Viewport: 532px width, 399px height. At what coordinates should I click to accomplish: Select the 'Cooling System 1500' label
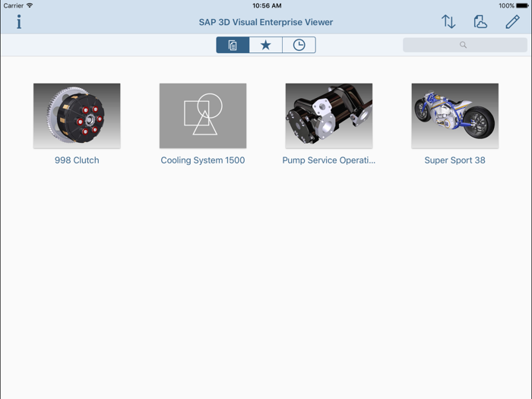203,160
